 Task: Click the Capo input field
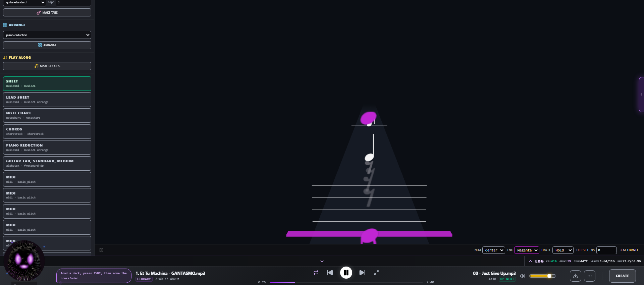(73, 2)
